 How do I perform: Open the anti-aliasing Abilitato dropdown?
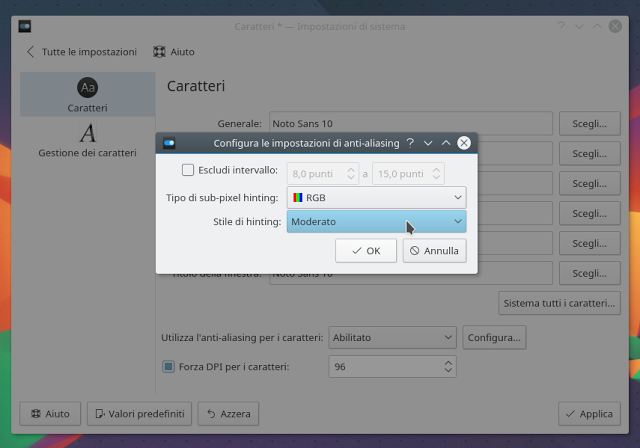coord(392,337)
